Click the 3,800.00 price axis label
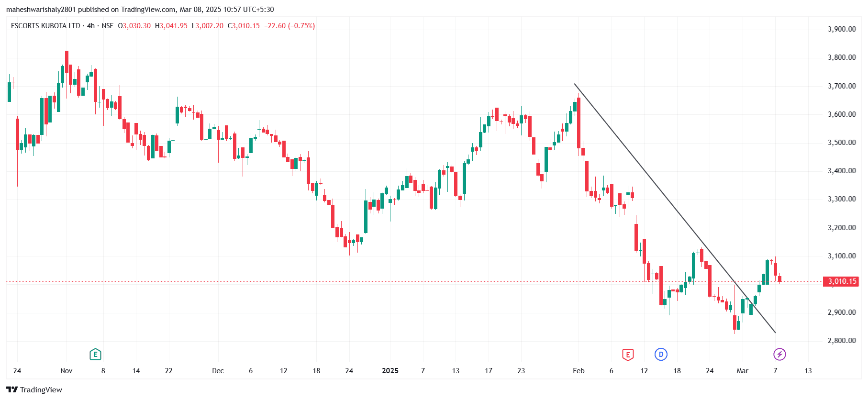This screenshot has width=868, height=400. click(842, 57)
